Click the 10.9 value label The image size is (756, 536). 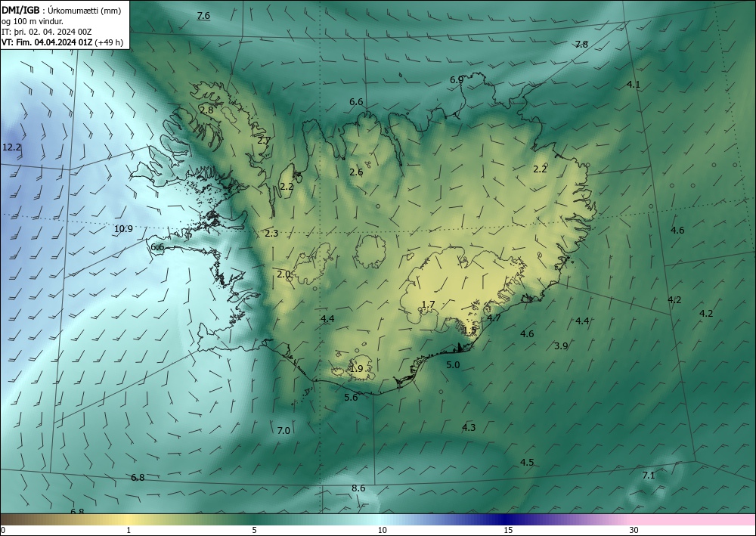click(123, 229)
